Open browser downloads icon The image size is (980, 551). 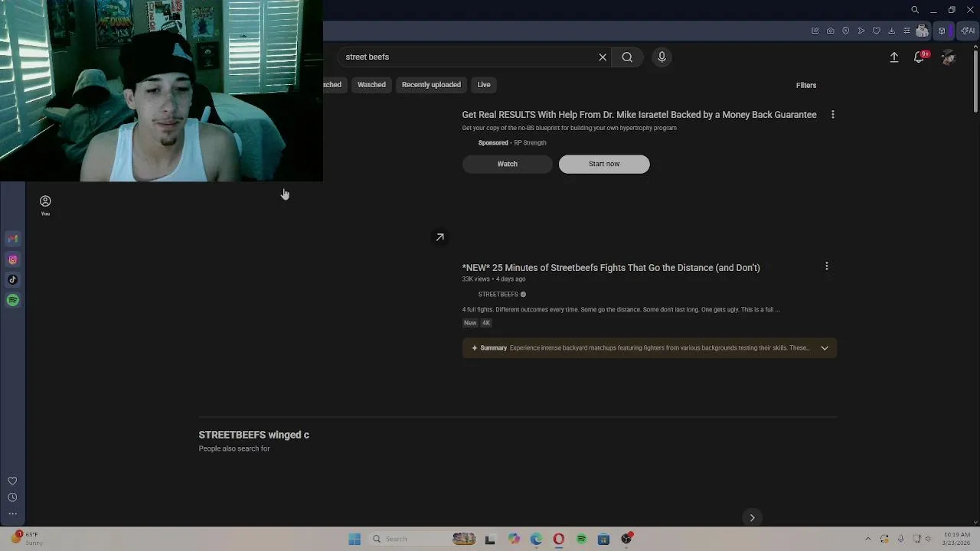pos(891,31)
